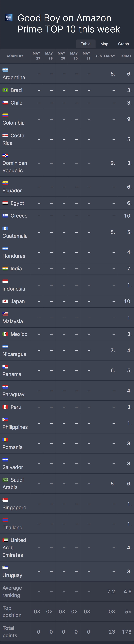Click the TODAY column header
134x644 pixels.
pos(125,56)
